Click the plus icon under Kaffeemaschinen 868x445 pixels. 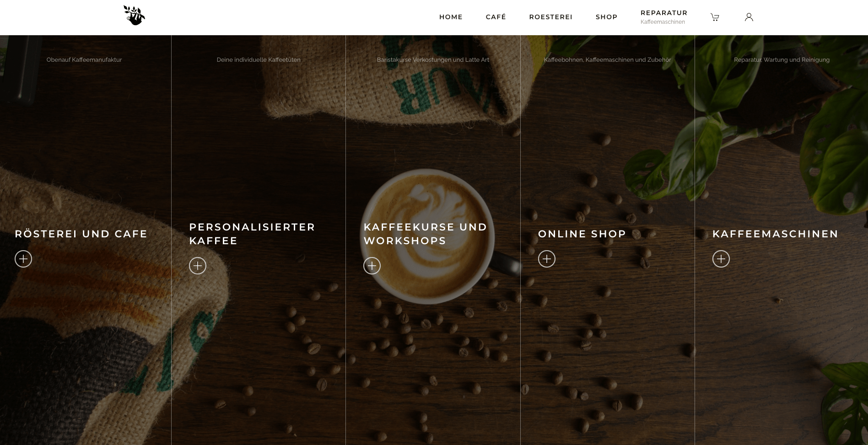(x=721, y=259)
